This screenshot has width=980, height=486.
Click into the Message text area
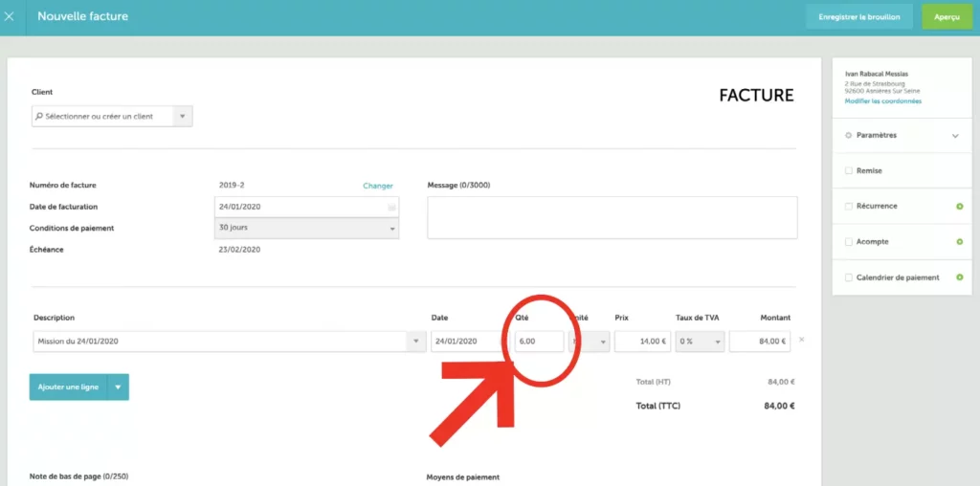coord(612,217)
